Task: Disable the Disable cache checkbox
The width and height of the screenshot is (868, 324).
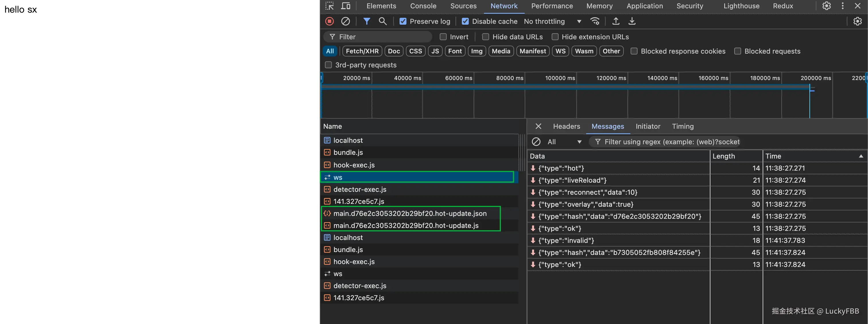Action: tap(465, 21)
